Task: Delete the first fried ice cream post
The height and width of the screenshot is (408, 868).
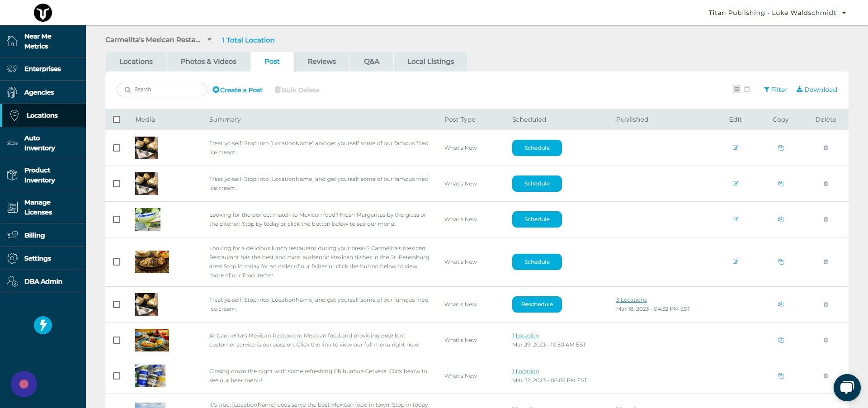Action: [826, 148]
